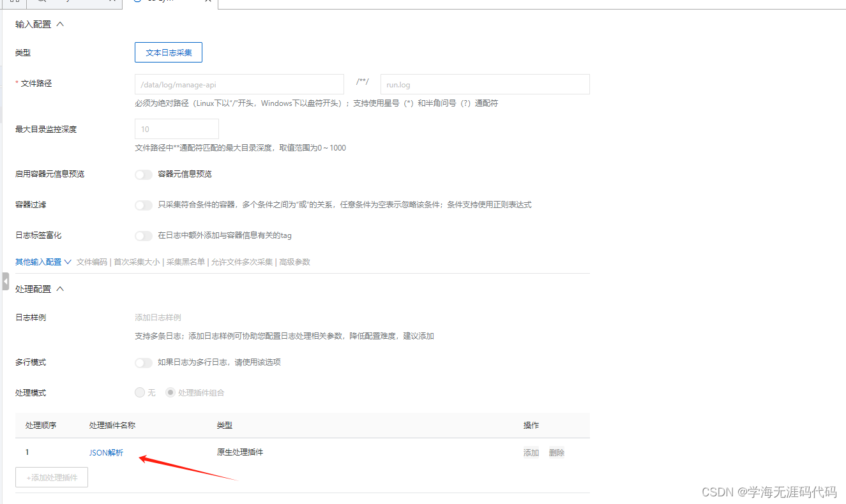Click the run.log file name field
Image resolution: width=846 pixels, height=504 pixels.
tap(485, 84)
